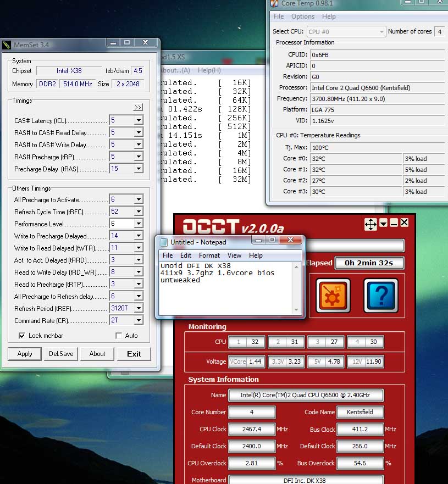Click the MemSet title bar app icon
The image size is (448, 484).
7,44
